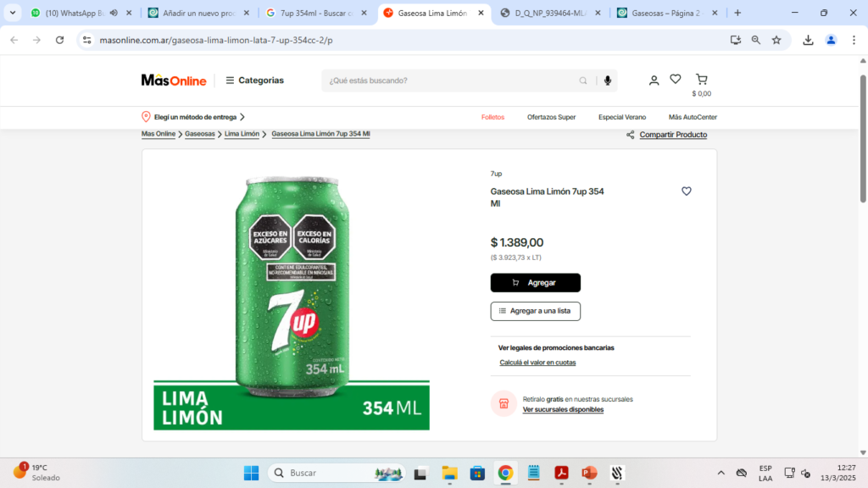Open Más AutoCenter section
The height and width of the screenshot is (488, 868).
pos(693,117)
